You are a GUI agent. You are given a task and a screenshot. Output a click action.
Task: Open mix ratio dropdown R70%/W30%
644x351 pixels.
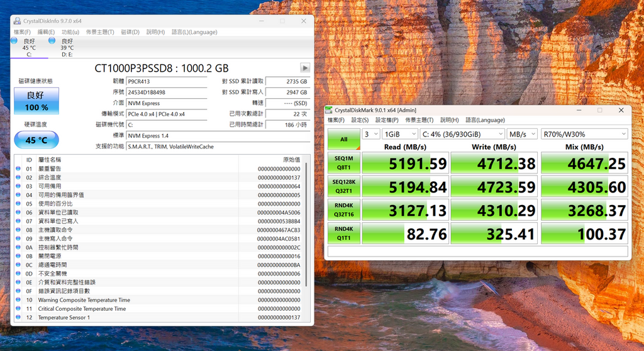(584, 134)
